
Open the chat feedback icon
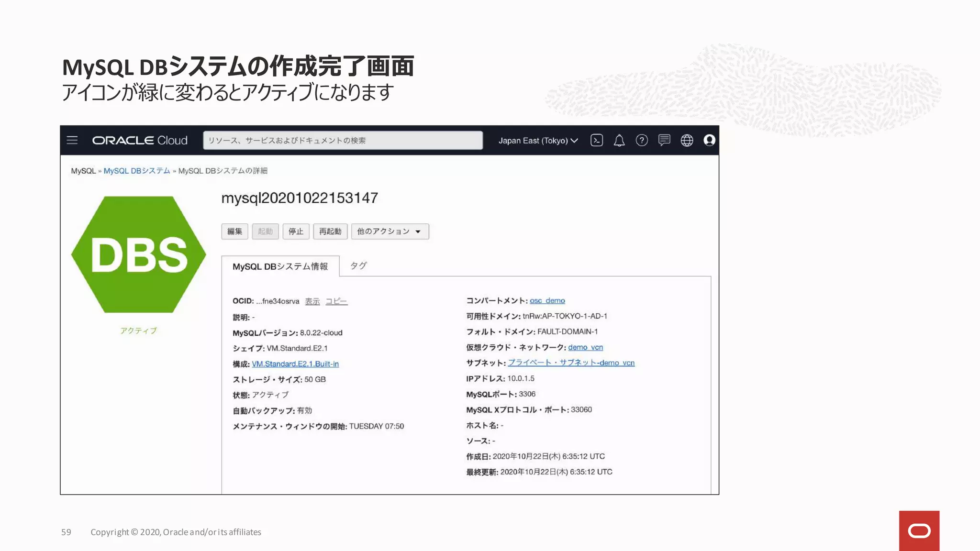[x=664, y=140]
